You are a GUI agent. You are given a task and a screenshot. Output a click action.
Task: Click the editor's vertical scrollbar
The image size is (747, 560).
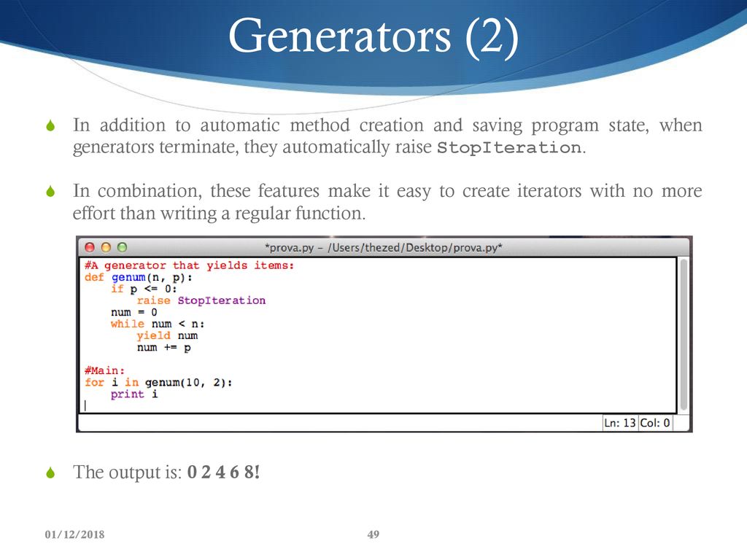684,335
